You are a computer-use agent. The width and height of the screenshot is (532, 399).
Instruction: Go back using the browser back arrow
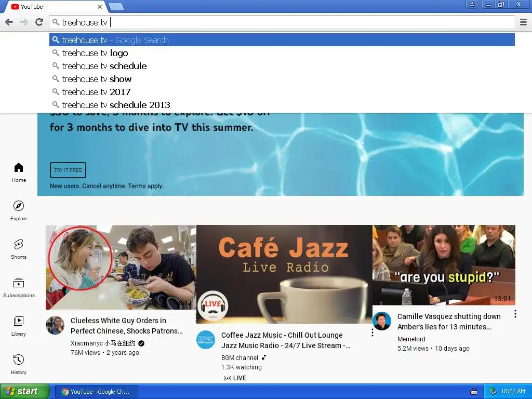(x=9, y=22)
